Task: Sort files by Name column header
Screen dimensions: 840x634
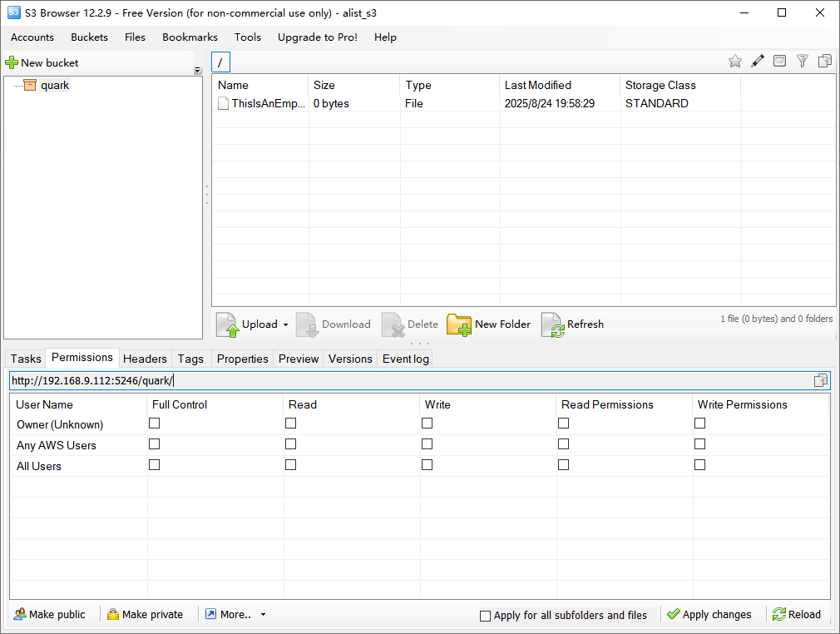Action: point(260,85)
